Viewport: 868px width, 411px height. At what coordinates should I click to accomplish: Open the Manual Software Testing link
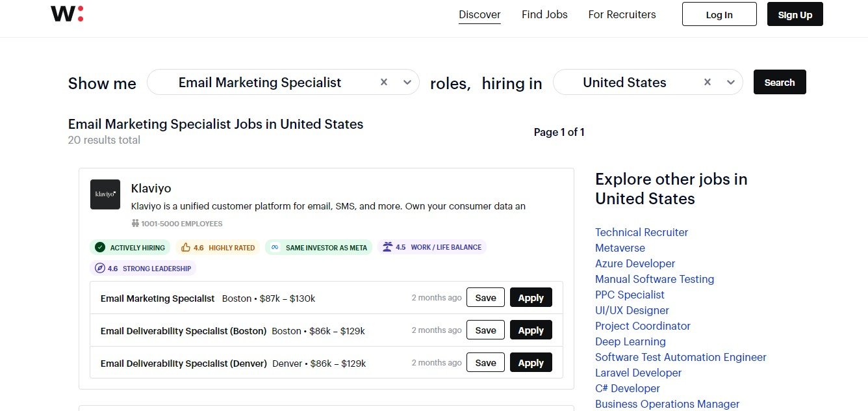(654, 279)
